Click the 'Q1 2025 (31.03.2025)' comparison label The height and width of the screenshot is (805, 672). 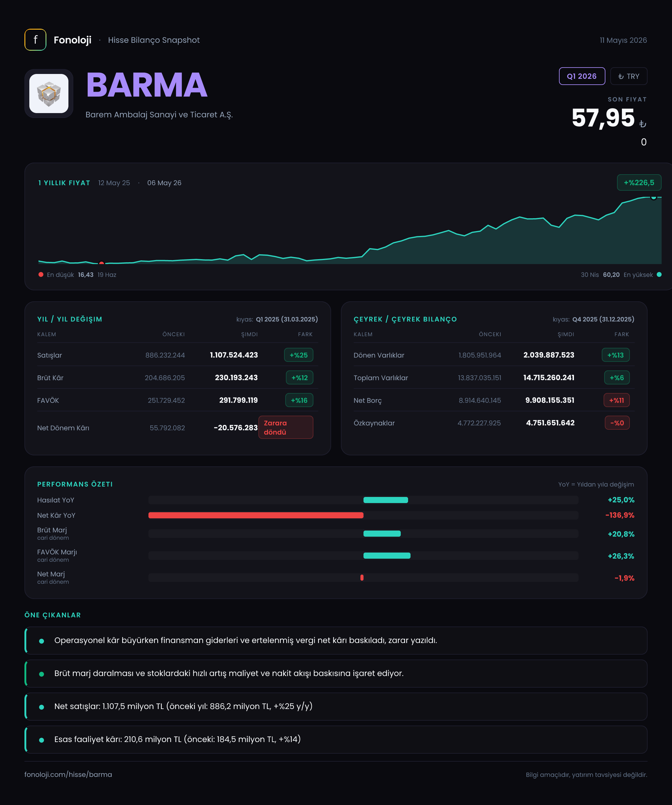[287, 319]
